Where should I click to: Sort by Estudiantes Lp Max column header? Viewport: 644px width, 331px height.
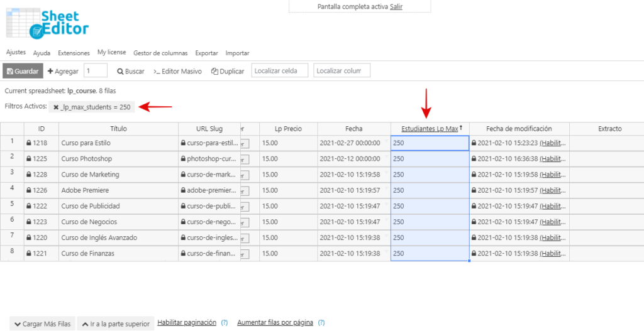coord(430,129)
